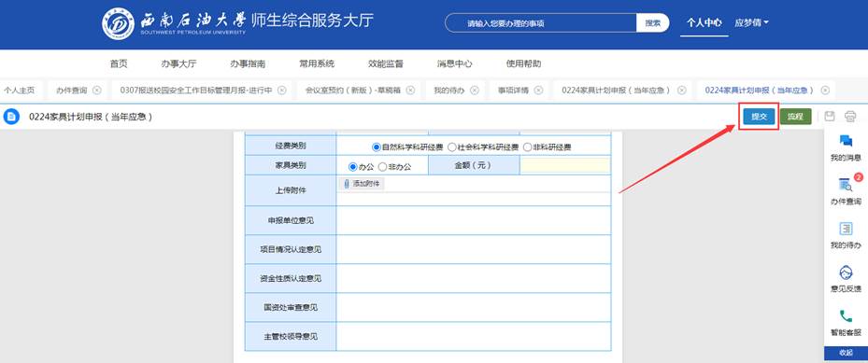
Task: Open 办件查询 icon with red badge
Action: [x=846, y=185]
